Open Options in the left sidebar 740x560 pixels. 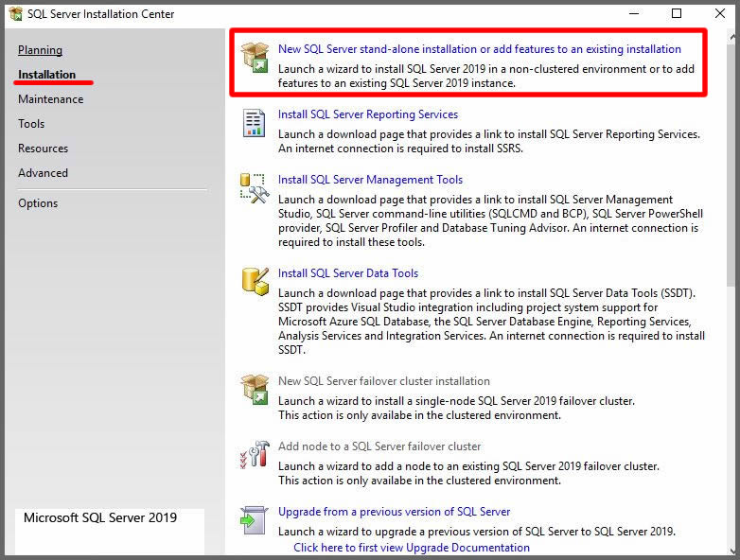click(x=38, y=203)
